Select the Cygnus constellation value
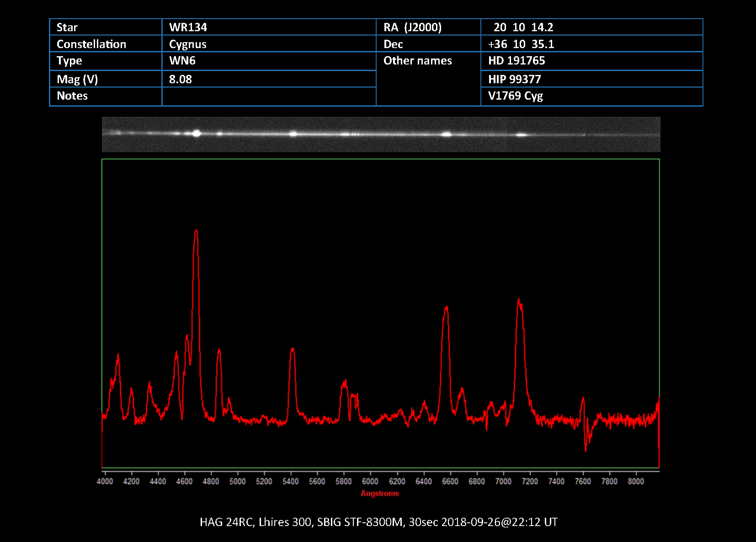Image resolution: width=756 pixels, height=542 pixels. [x=187, y=44]
